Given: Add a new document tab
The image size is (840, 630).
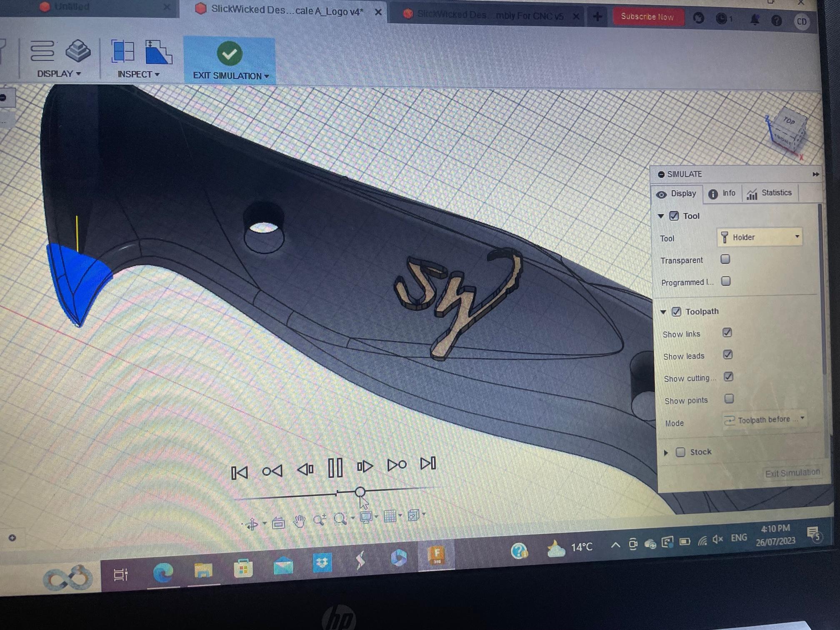Looking at the screenshot, I should pos(597,17).
